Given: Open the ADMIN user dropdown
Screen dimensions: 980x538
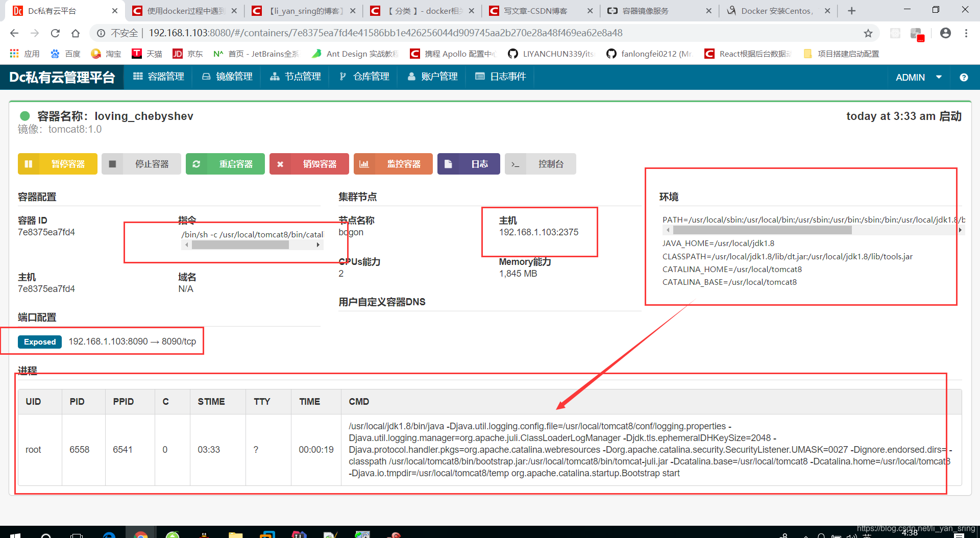Looking at the screenshot, I should click(x=918, y=77).
